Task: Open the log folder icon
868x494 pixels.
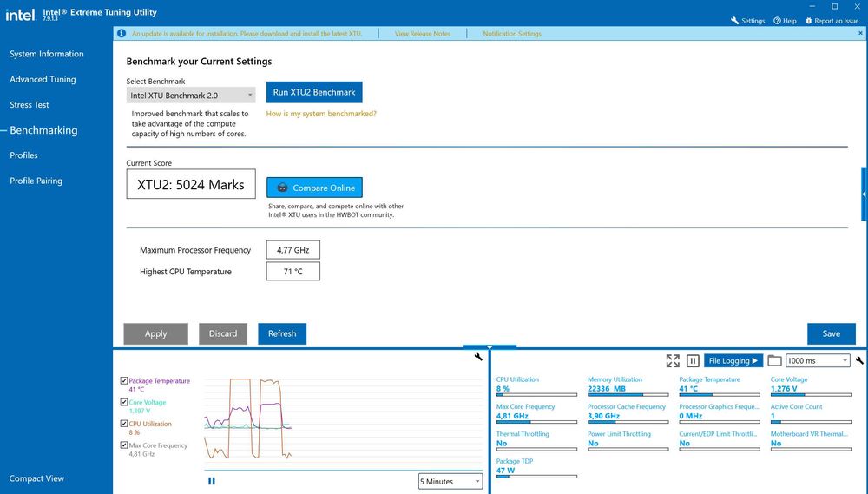Action: [774, 360]
